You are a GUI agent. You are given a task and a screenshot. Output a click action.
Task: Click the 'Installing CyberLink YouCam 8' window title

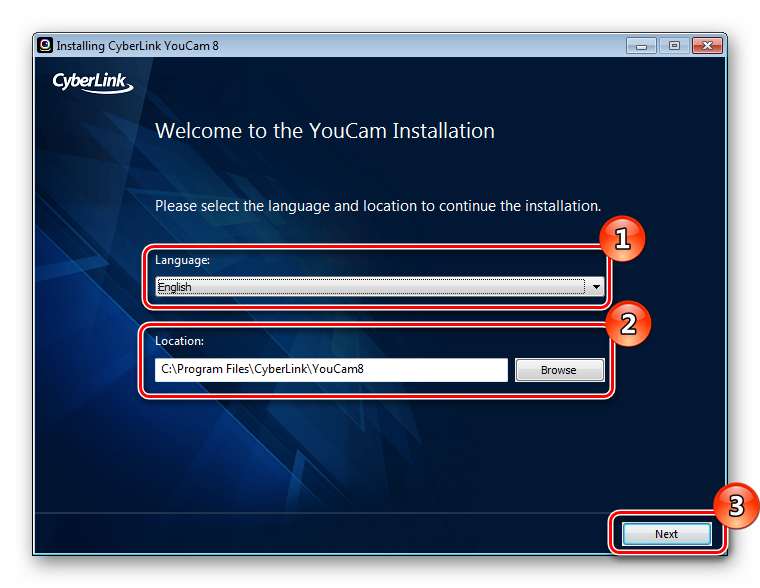coord(137,46)
